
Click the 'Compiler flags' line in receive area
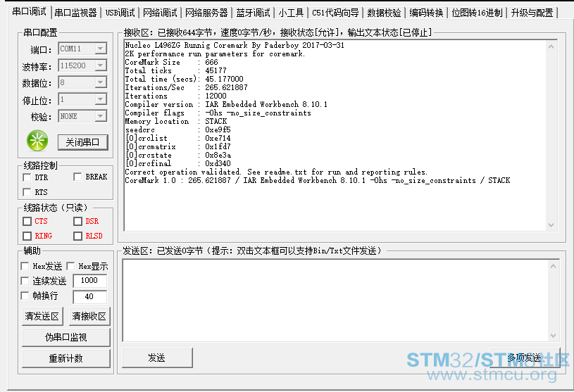click(x=218, y=113)
